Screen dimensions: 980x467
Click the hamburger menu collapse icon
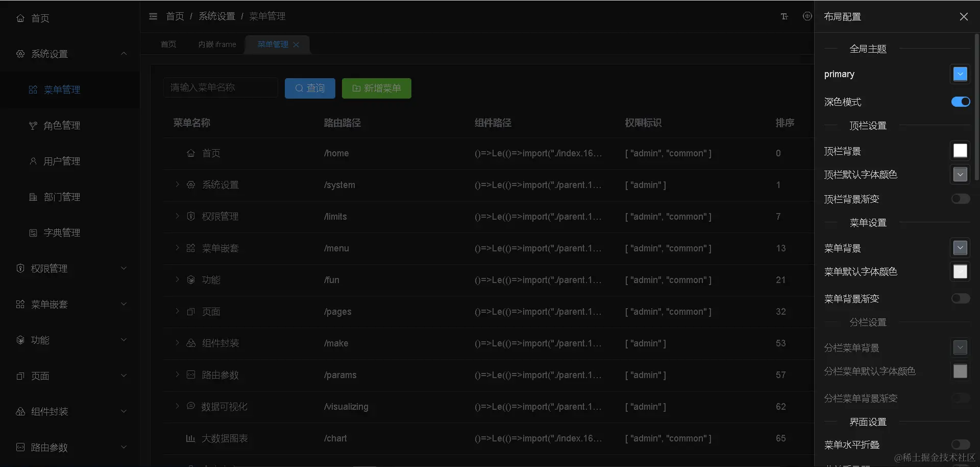[x=153, y=16]
